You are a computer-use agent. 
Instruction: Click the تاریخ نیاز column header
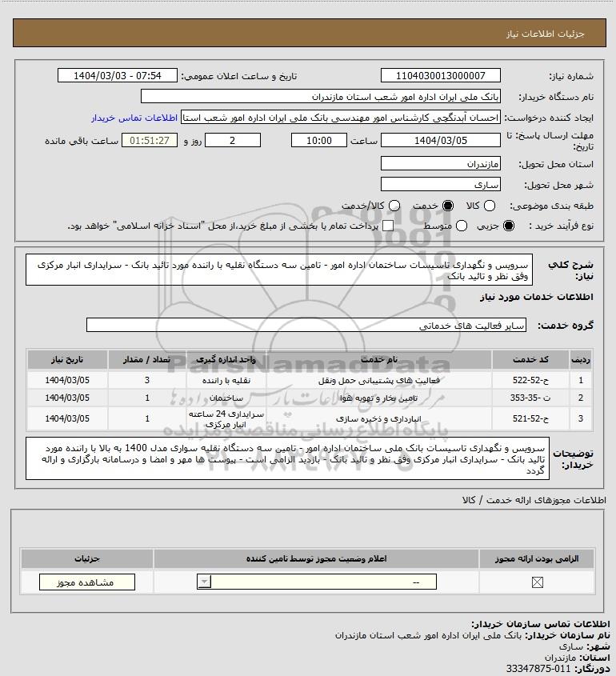pos(67,359)
